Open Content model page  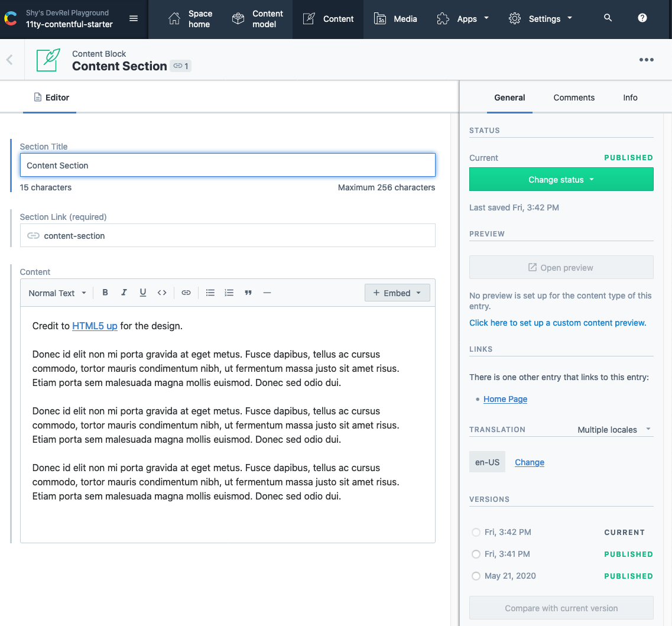258,19
